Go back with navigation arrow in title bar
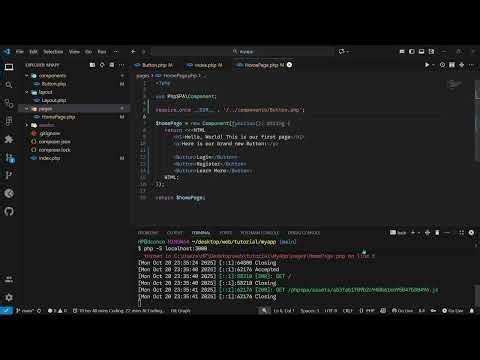The image size is (480, 360). (x=133, y=52)
